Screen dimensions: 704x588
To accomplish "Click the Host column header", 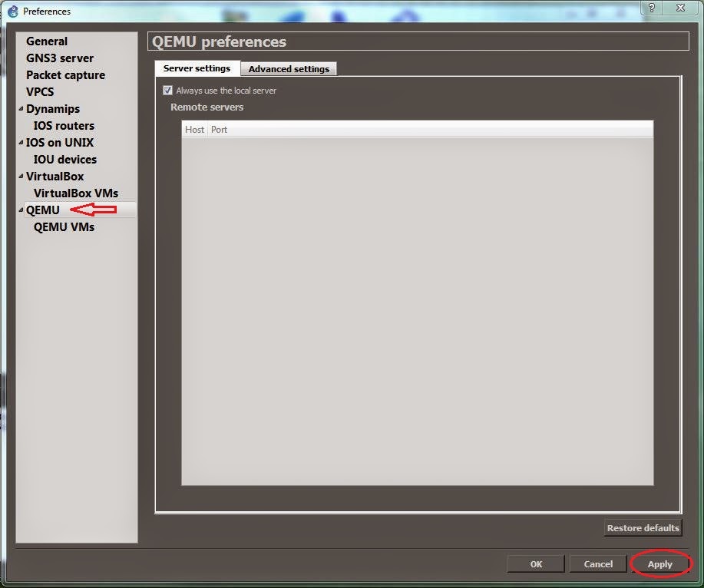I will [x=194, y=129].
